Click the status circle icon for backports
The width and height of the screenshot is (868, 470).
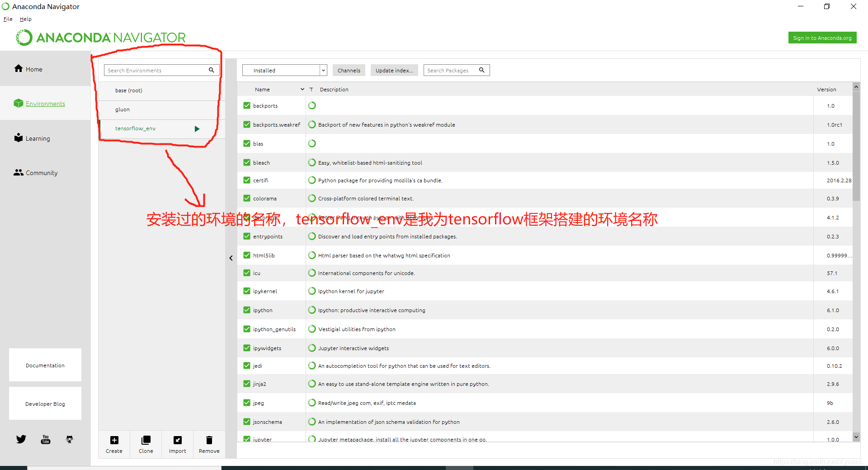(x=312, y=105)
